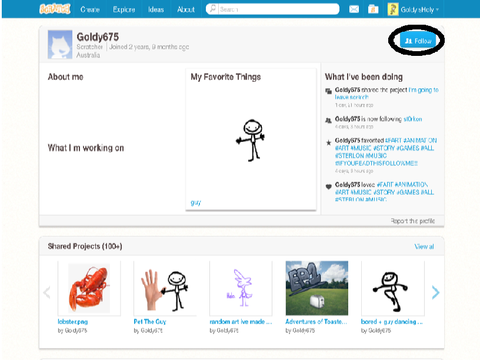This screenshot has width=480, height=360.
Task: Go to the Ideas page
Action: point(156,9)
